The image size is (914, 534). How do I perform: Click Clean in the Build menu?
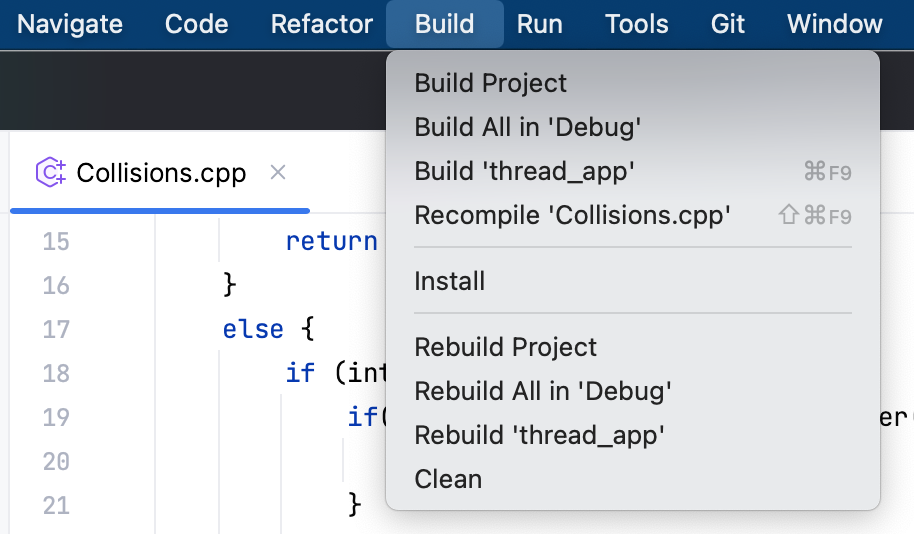448,479
